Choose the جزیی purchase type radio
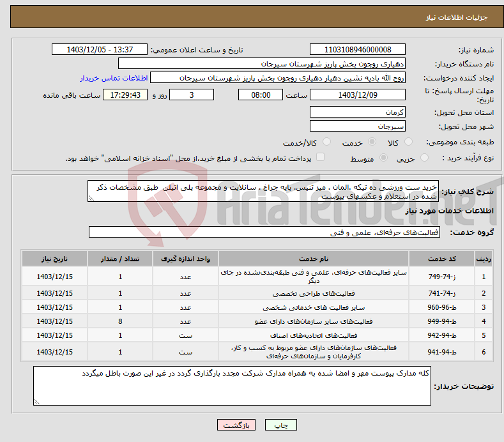This screenshot has width=504, height=442. coord(424,158)
